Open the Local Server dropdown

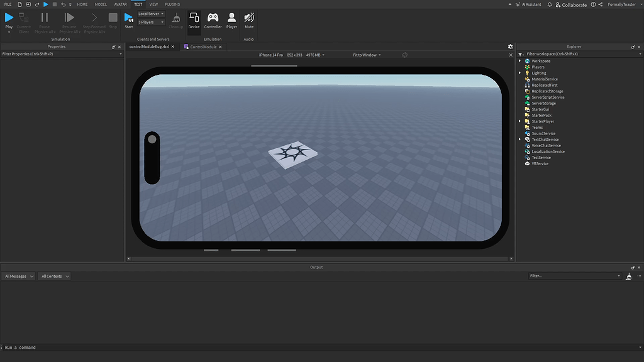pos(151,14)
